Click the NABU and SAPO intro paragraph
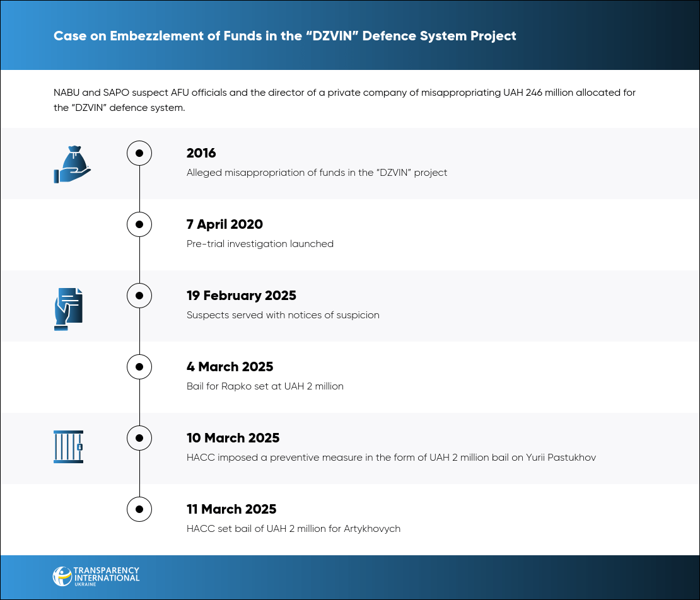This screenshot has width=700, height=600. pos(344,100)
